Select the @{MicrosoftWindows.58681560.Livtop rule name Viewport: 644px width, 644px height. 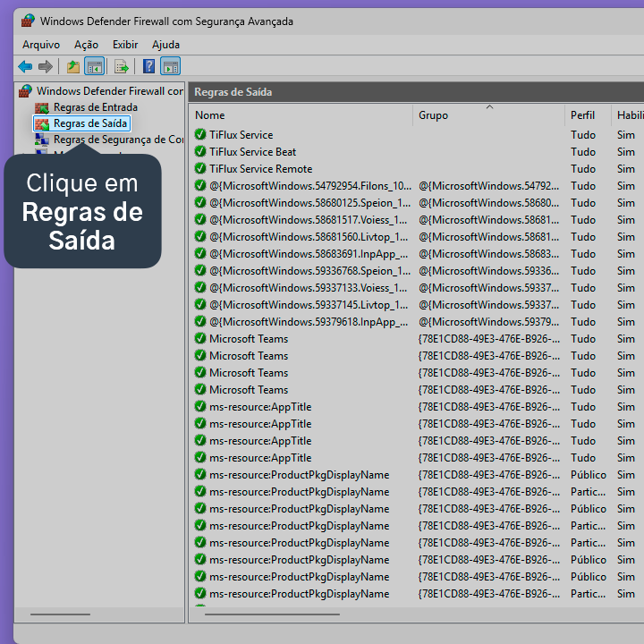pos(309,236)
